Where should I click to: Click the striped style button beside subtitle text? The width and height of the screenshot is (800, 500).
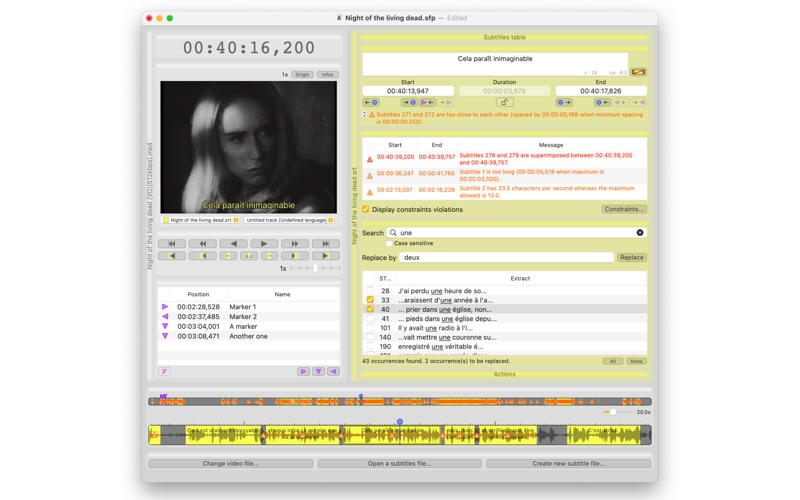[638, 72]
